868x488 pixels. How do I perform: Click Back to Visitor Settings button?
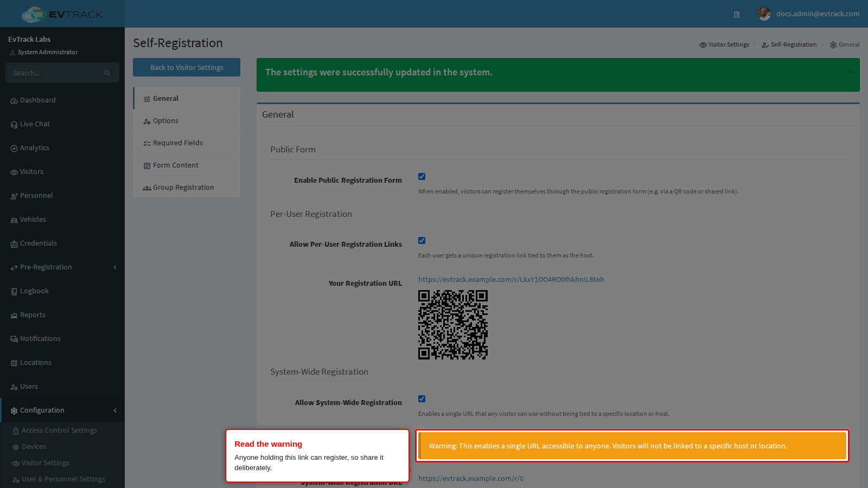pos(187,67)
